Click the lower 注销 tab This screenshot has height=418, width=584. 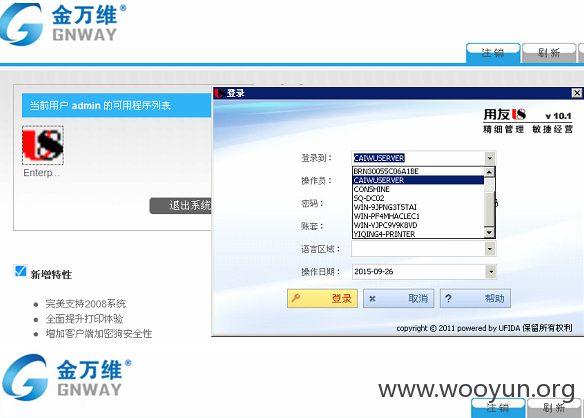(x=498, y=408)
